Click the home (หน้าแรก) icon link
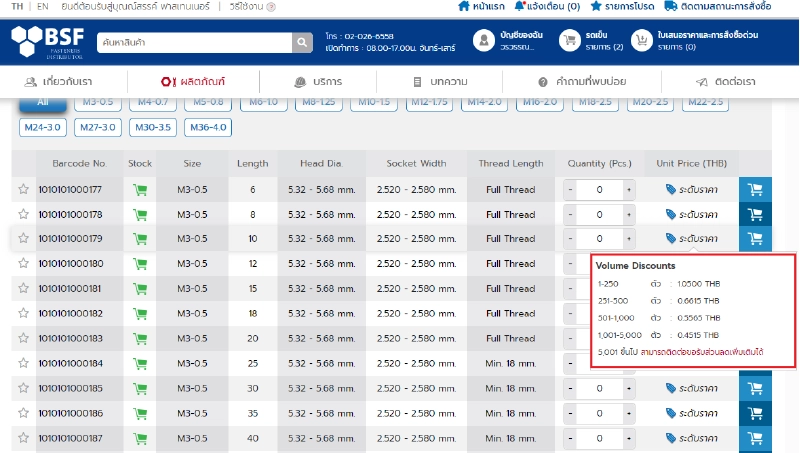800x453 pixels. pyautogui.click(x=464, y=6)
